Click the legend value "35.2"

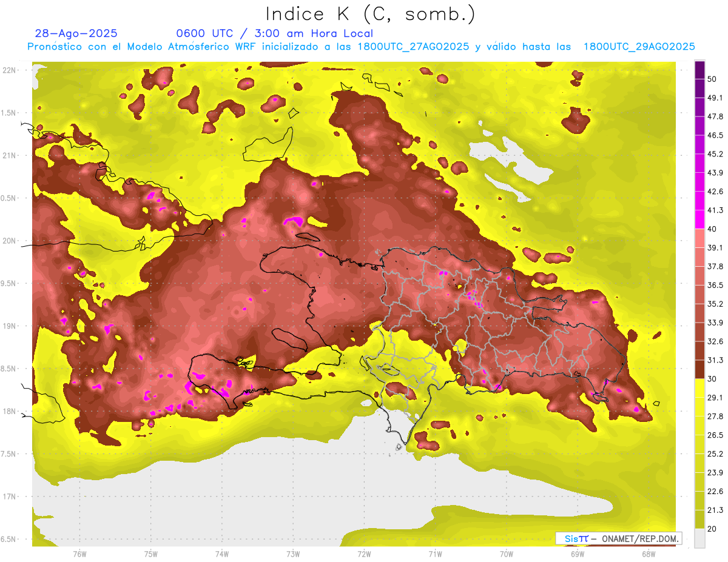coord(715,304)
